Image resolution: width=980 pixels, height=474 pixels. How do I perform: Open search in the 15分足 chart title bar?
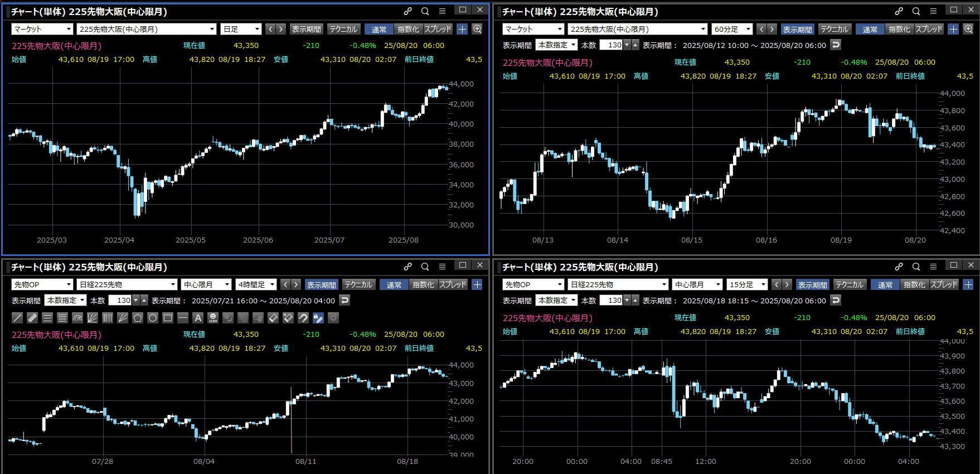pyautogui.click(x=916, y=267)
